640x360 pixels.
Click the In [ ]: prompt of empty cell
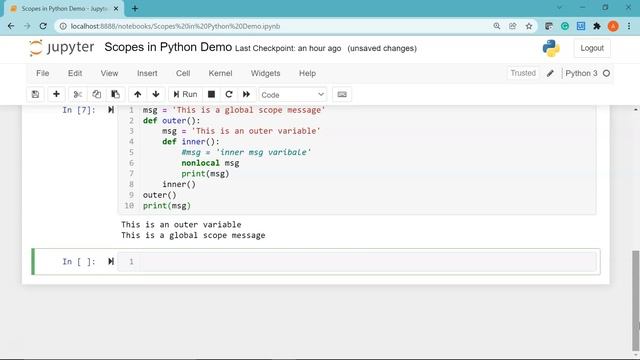pyautogui.click(x=79, y=261)
